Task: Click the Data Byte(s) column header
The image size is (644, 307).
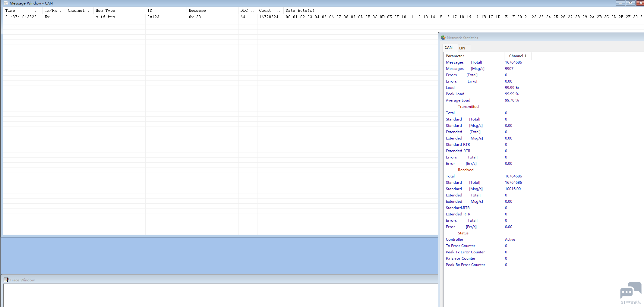Action: (x=464, y=11)
